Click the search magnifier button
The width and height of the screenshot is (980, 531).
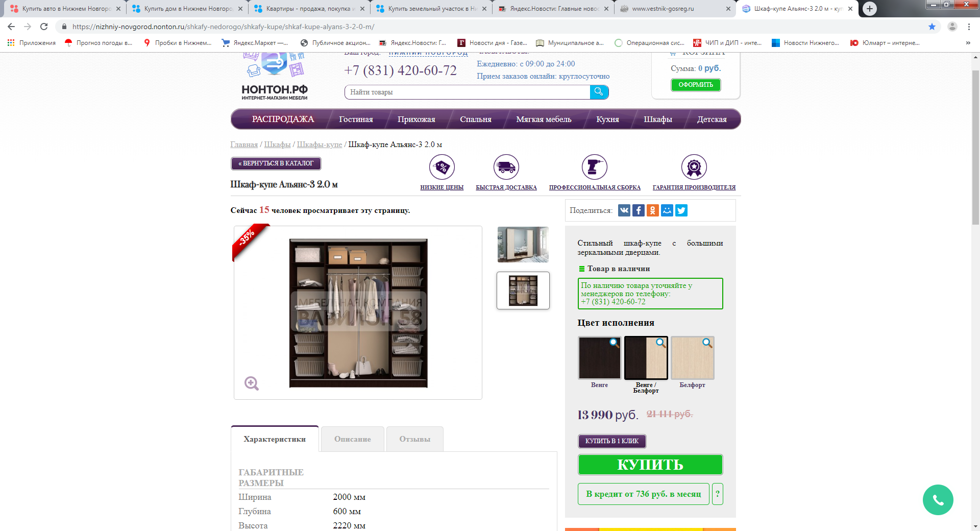click(x=599, y=92)
